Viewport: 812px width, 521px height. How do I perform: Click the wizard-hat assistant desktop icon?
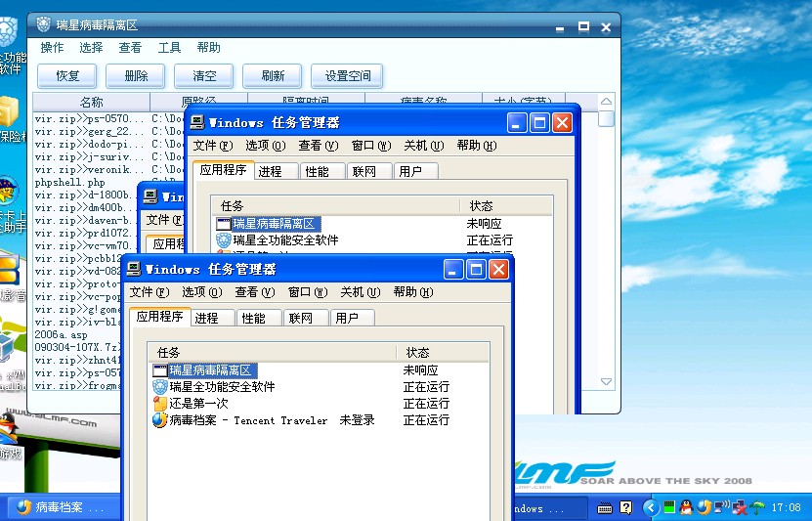(x=9, y=192)
